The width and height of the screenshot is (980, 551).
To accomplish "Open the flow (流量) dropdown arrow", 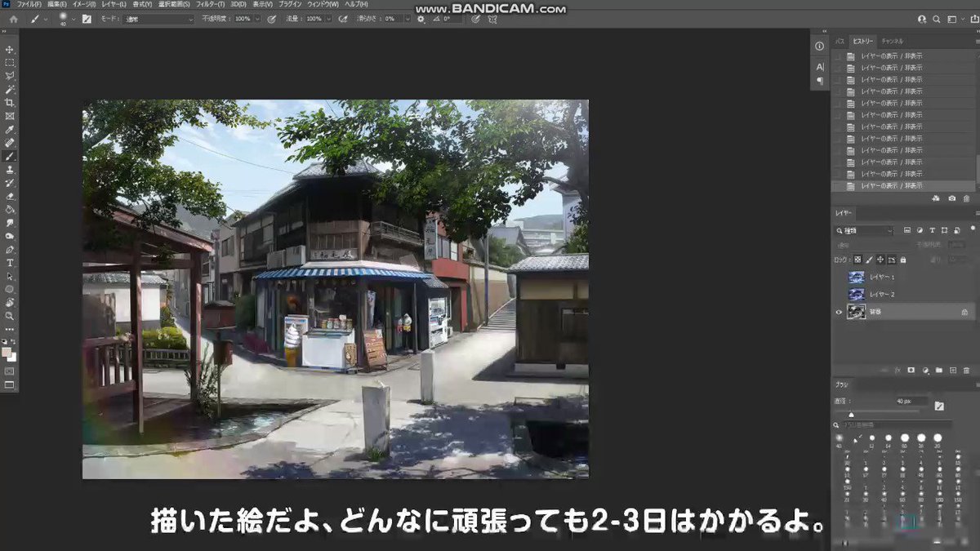I will click(327, 18).
